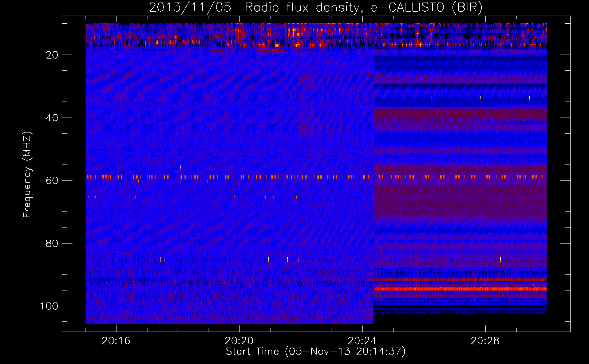Click the '80' frequency tick label
This screenshot has width=589, height=364.
click(x=52, y=244)
